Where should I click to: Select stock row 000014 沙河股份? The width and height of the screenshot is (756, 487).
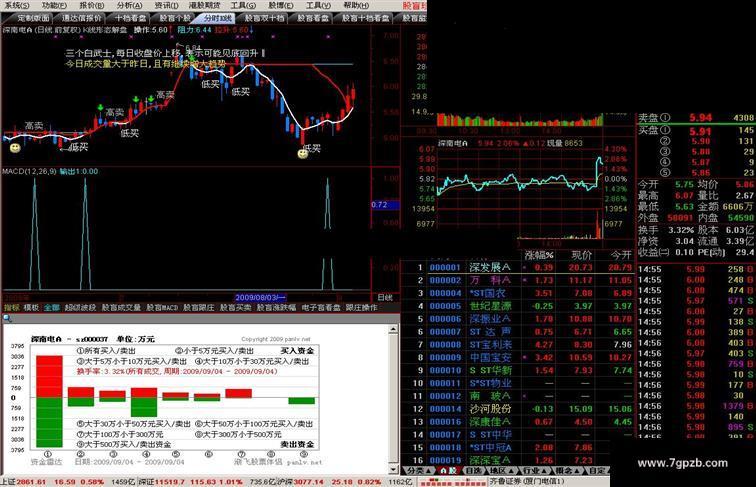[517, 409]
